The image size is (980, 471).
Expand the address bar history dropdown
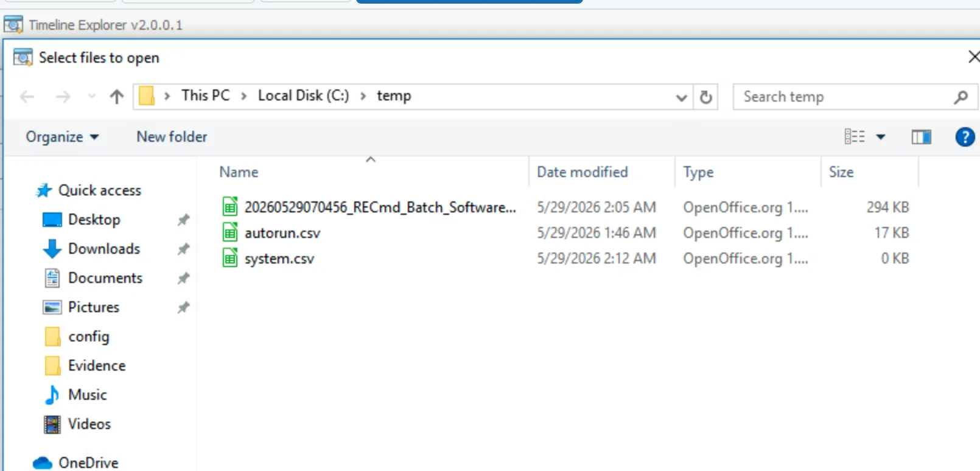[682, 97]
